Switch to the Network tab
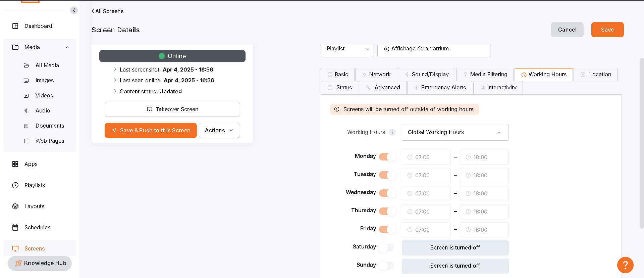 pos(376,75)
